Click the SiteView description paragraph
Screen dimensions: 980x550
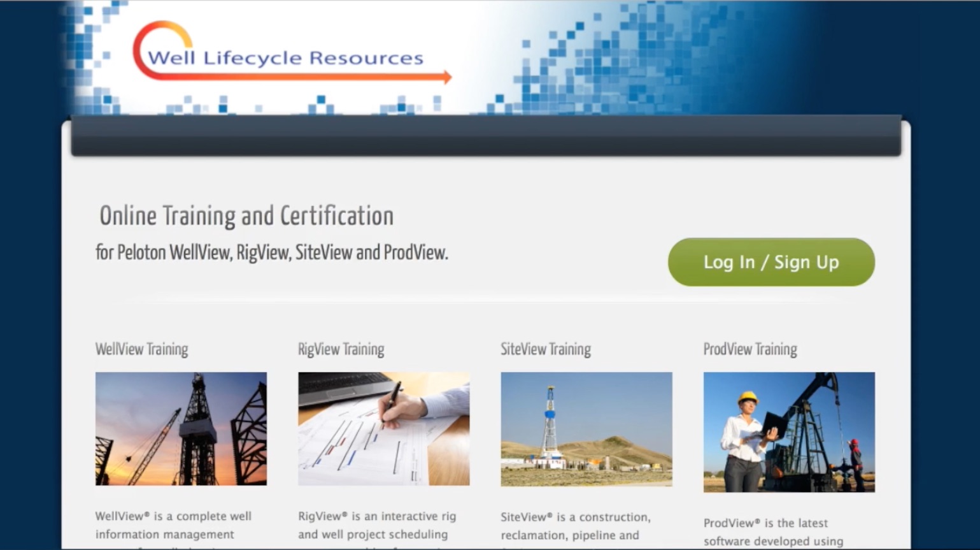pyautogui.click(x=575, y=526)
